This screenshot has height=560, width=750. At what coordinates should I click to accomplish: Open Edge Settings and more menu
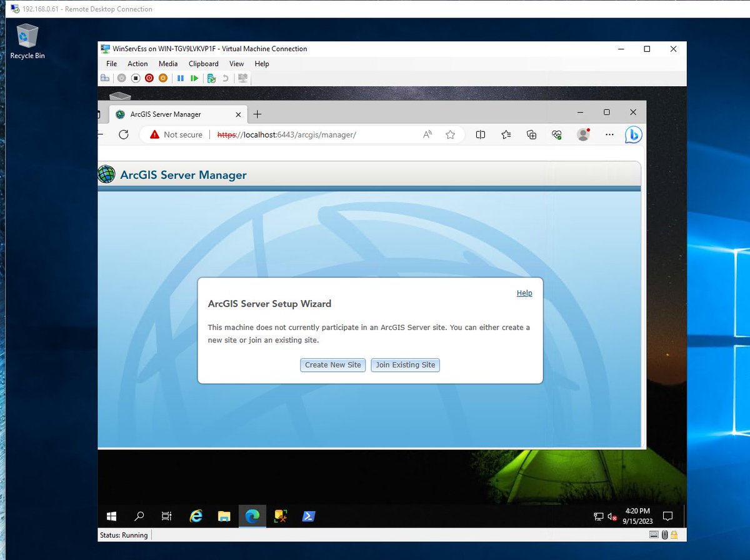(x=610, y=134)
